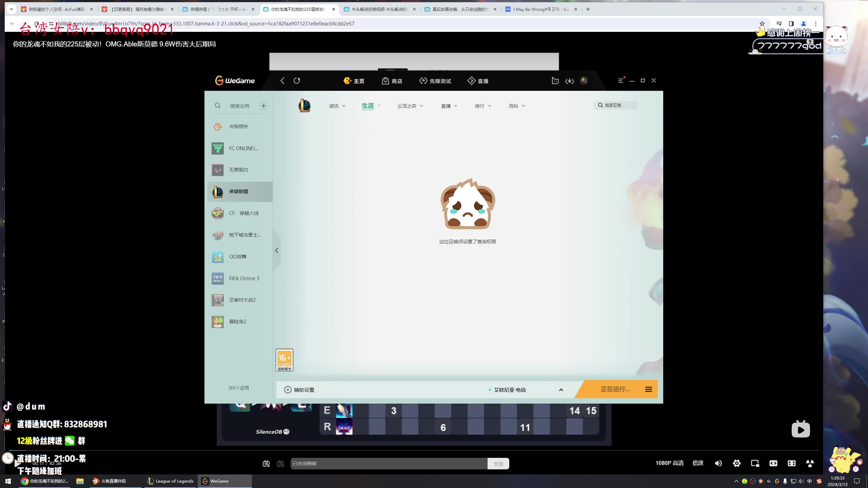The width and height of the screenshot is (868, 488).
Task: Toggle web fullscreen mode icon
Action: (x=792, y=463)
